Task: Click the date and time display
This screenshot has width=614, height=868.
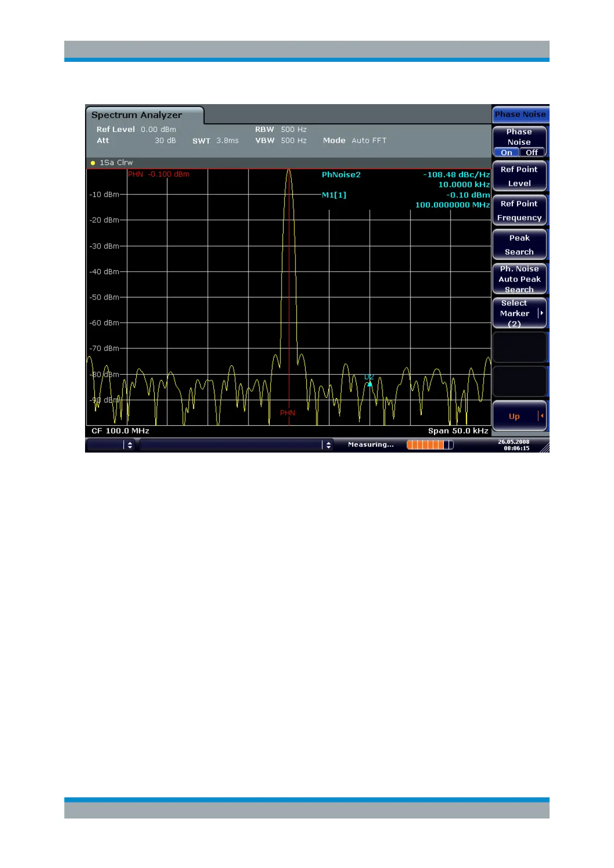Action: click(514, 445)
